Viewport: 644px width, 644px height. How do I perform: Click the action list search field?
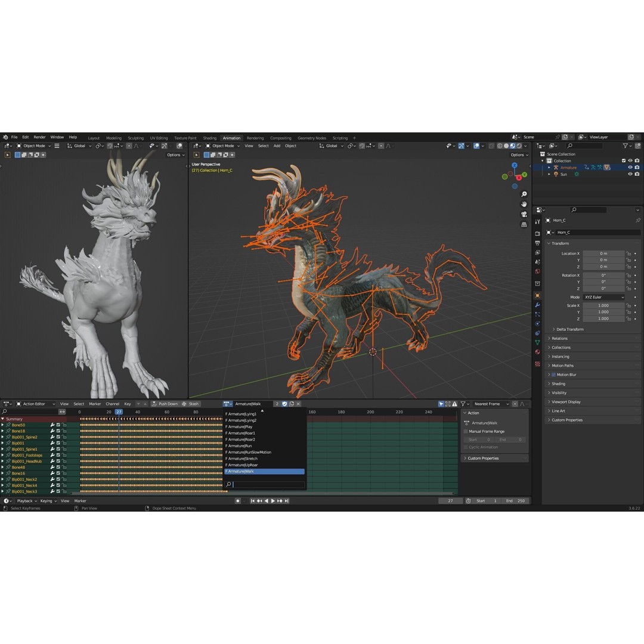point(265,485)
